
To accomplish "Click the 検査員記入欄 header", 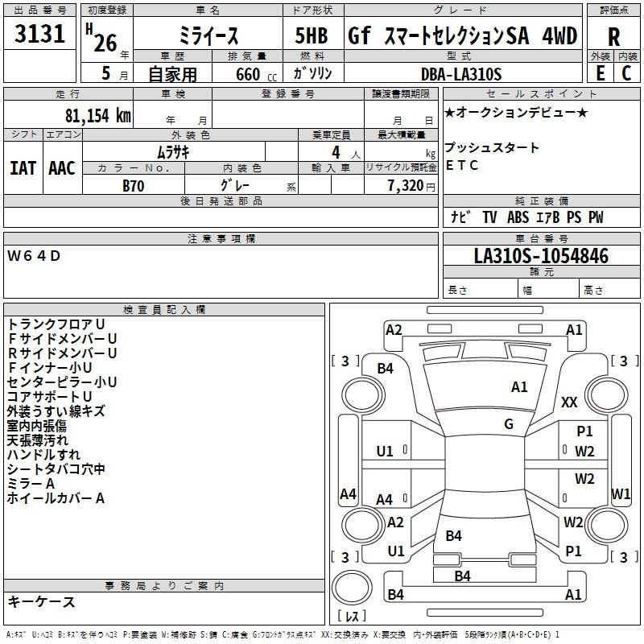I will click(x=164, y=310).
